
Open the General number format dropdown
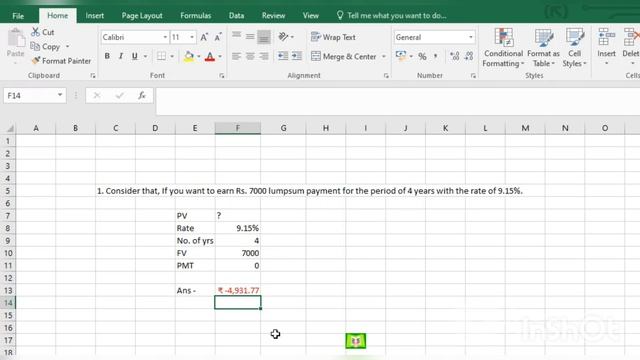click(x=471, y=37)
